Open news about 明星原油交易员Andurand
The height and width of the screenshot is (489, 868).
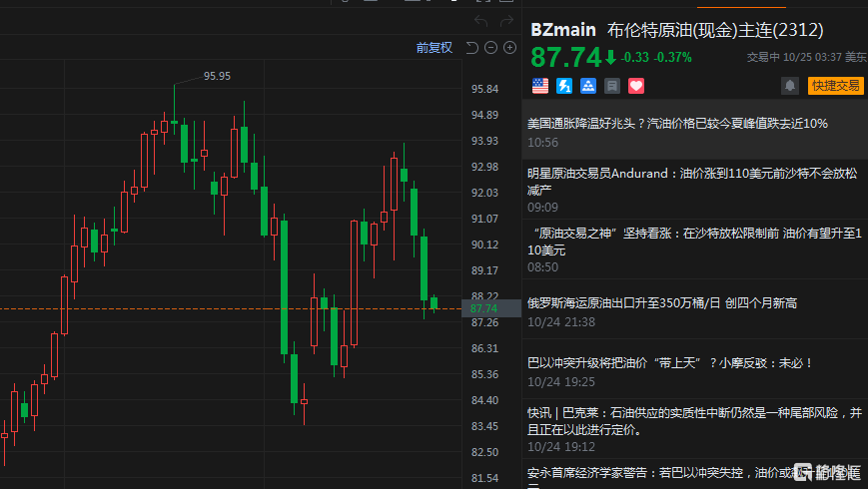(695, 190)
